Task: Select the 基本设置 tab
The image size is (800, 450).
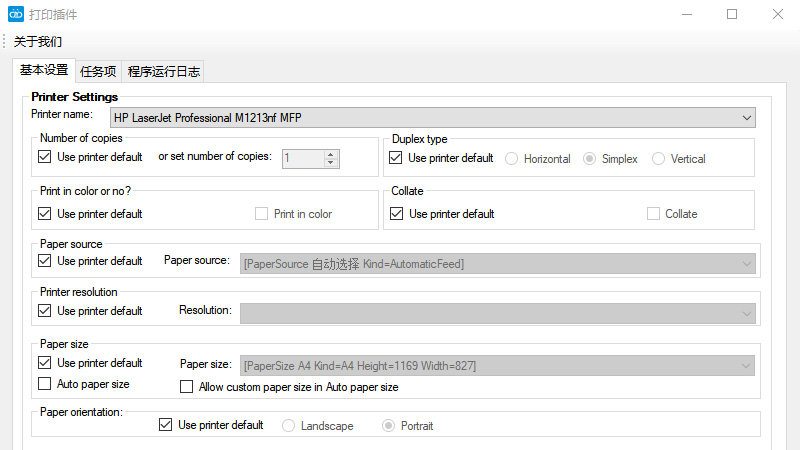Action: (44, 70)
